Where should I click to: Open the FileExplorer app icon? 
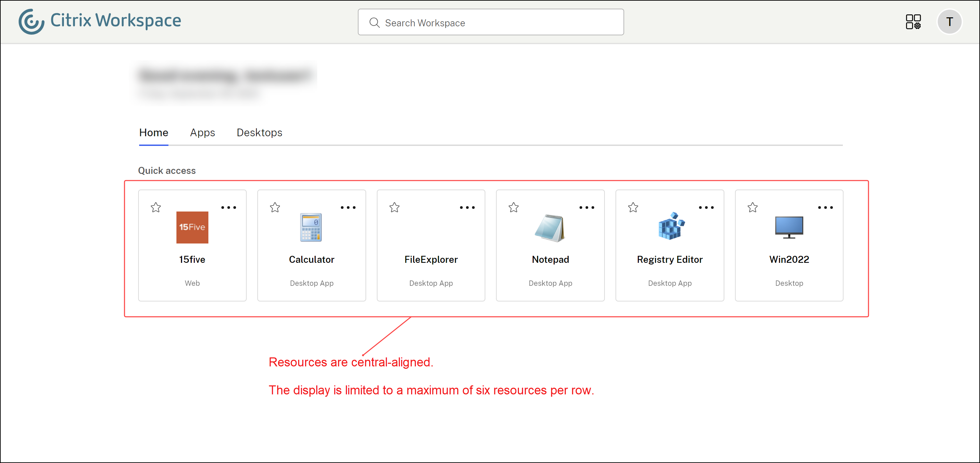click(x=431, y=227)
